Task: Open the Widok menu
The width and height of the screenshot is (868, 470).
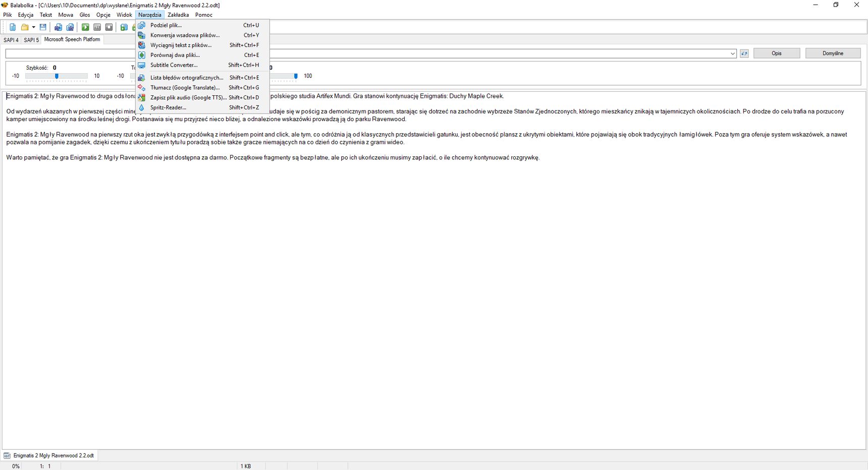Action: point(124,15)
